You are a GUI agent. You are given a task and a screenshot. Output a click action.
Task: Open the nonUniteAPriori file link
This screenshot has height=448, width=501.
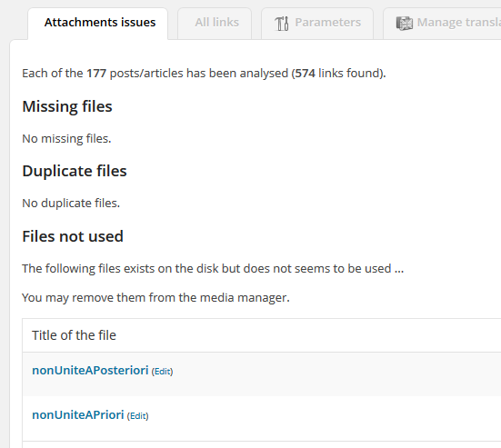tap(78, 414)
